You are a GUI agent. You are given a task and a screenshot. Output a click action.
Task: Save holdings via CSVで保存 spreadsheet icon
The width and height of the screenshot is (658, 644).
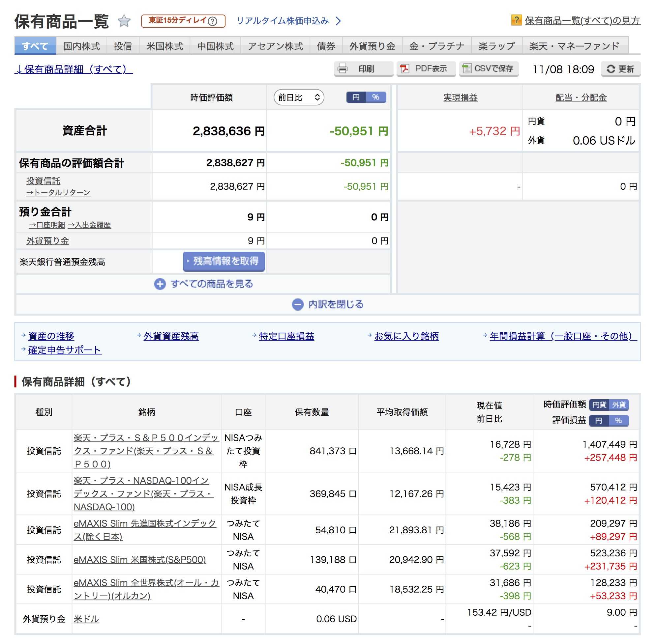pos(467,69)
